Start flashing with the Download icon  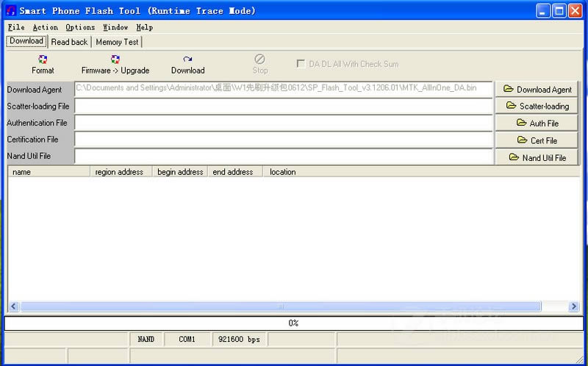tap(187, 60)
